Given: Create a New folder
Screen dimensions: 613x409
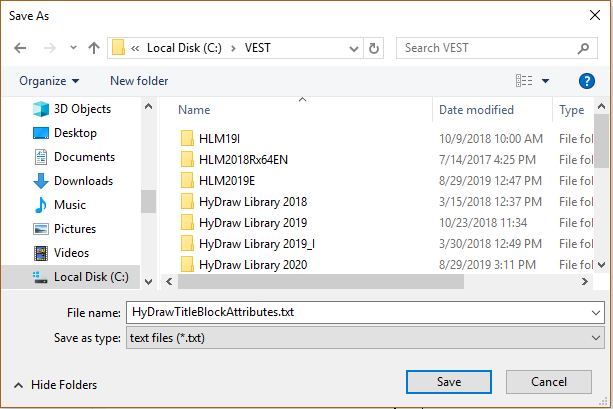Looking at the screenshot, I should (139, 81).
